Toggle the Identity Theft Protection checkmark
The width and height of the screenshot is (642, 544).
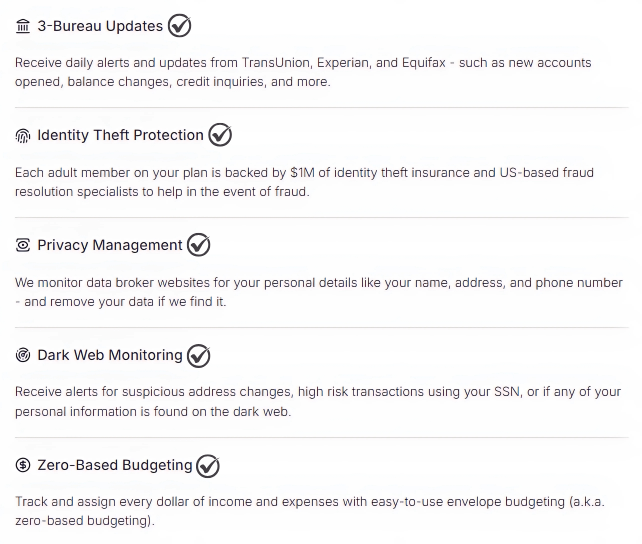pos(220,135)
